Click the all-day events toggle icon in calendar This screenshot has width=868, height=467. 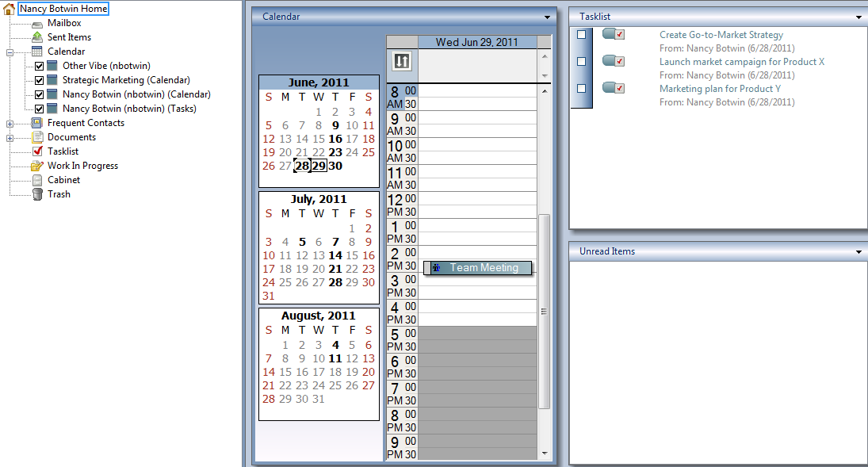pyautogui.click(x=402, y=61)
